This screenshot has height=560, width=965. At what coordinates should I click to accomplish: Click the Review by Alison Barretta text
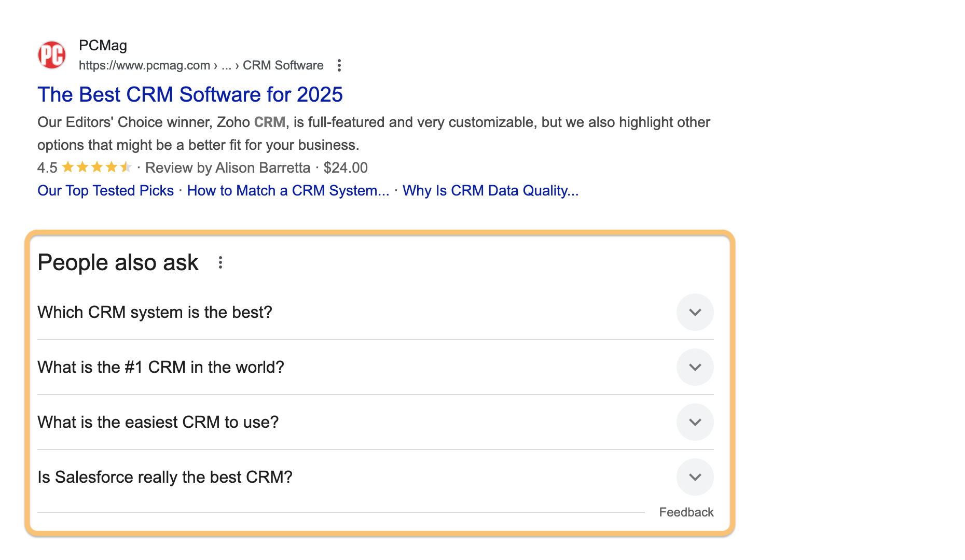pos(228,167)
